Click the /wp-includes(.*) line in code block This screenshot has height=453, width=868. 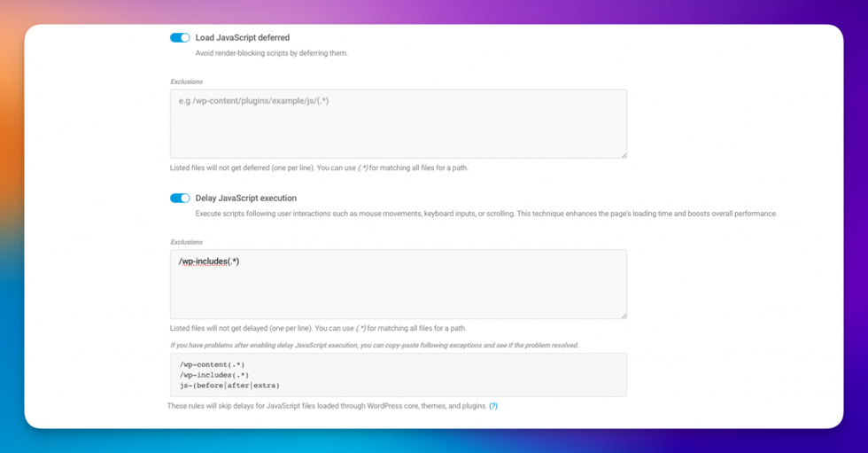point(213,375)
